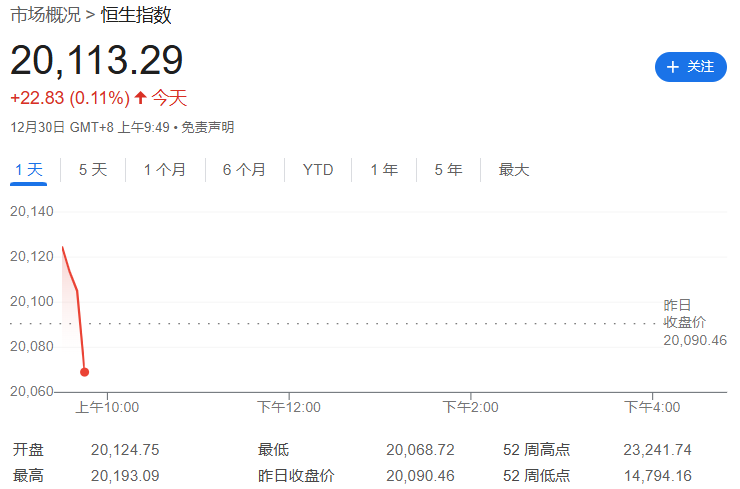Click the 20,060 y-axis label
740x489 pixels.
(32, 391)
